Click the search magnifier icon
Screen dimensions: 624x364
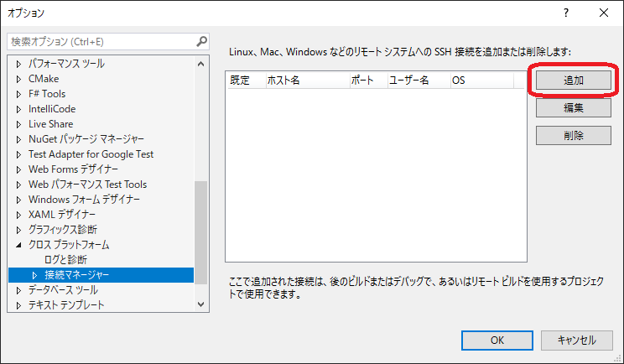pos(202,41)
